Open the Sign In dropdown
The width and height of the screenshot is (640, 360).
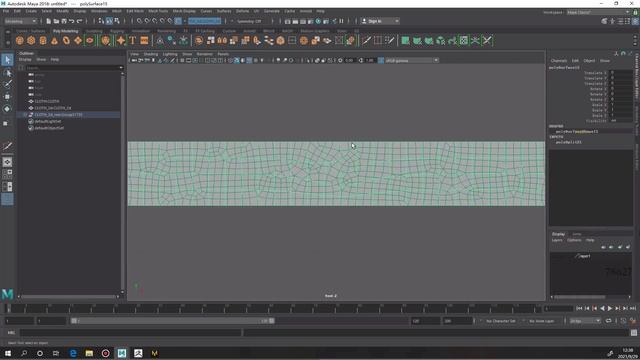(380, 21)
